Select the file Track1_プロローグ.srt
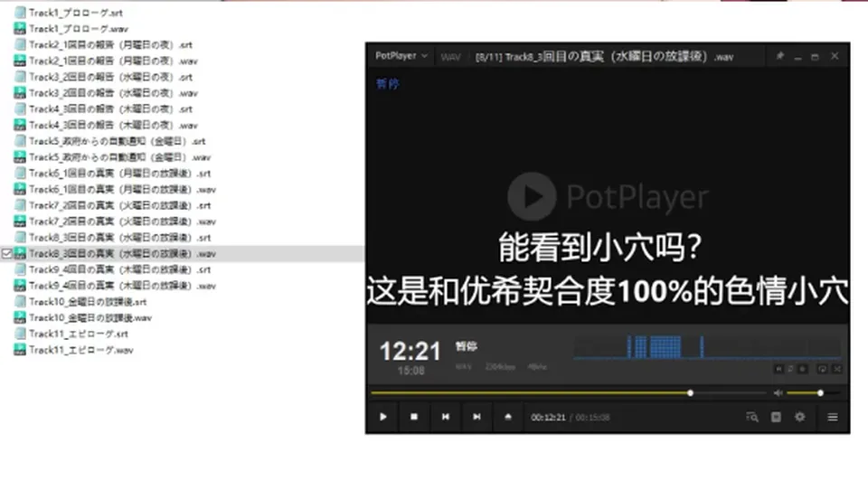Image resolution: width=868 pixels, height=490 pixels. 76,13
